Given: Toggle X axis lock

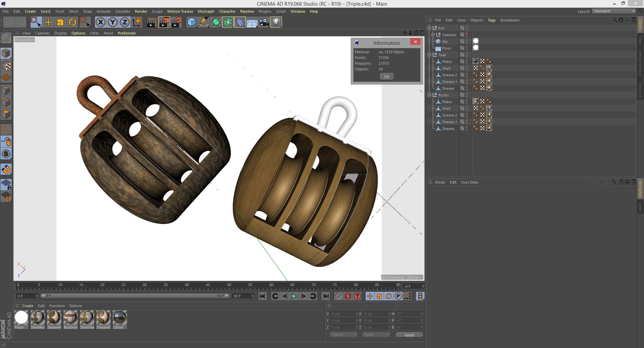Looking at the screenshot, I should [x=101, y=22].
